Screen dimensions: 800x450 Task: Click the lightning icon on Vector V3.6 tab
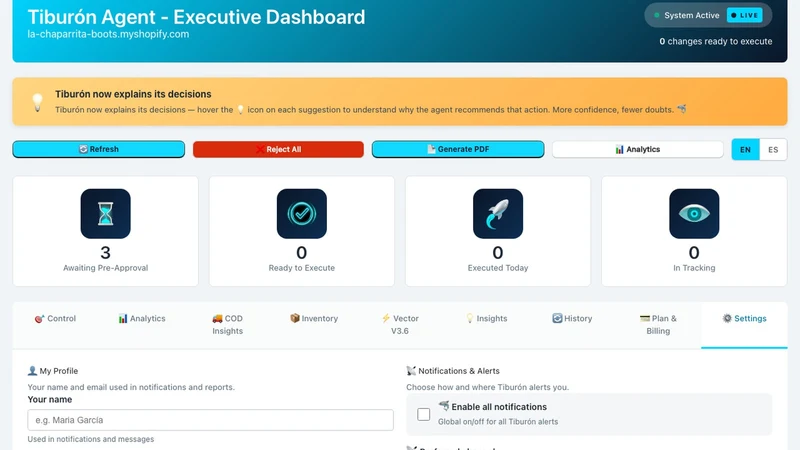coord(386,318)
